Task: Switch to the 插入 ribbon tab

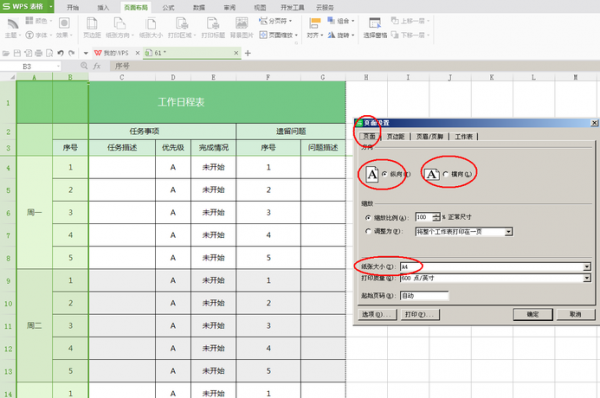Action: click(103, 7)
